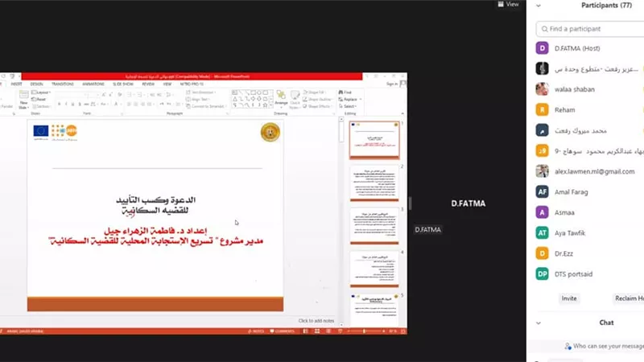Viewport: 644px width, 362px height.
Task: Switch to Reading view icon
Action: coord(328,331)
